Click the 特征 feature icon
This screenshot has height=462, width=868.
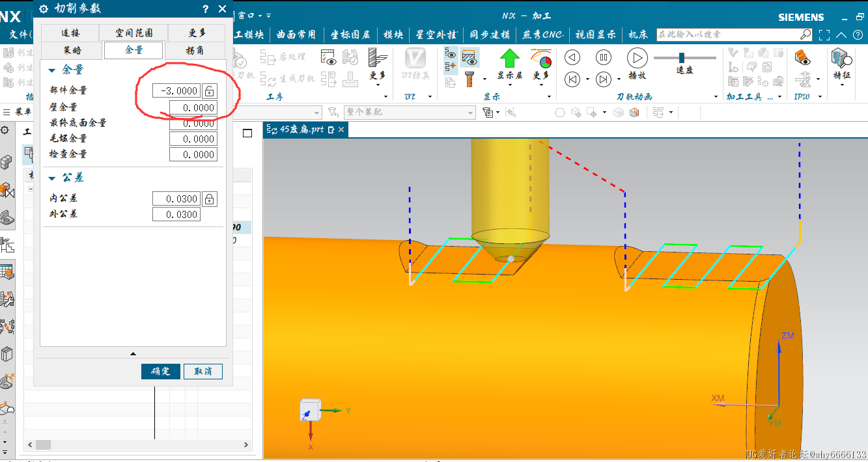click(841, 59)
